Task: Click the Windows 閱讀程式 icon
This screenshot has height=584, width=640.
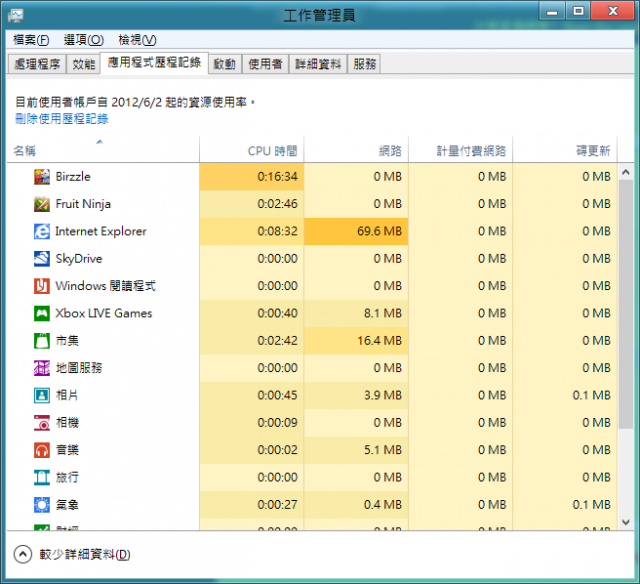Action: (x=42, y=286)
